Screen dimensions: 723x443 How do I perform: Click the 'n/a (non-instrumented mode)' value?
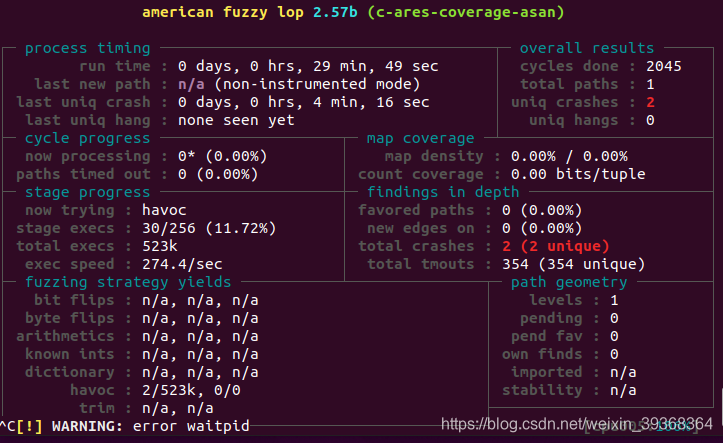click(299, 84)
